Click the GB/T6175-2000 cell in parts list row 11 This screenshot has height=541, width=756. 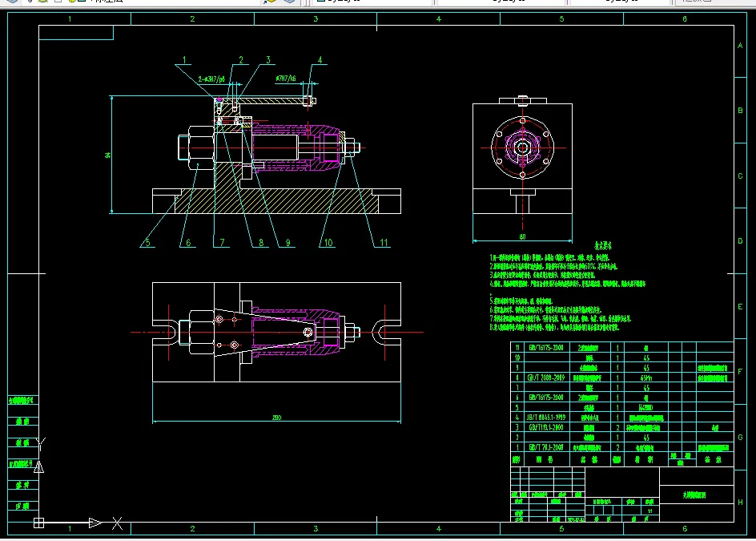pyautogui.click(x=546, y=348)
